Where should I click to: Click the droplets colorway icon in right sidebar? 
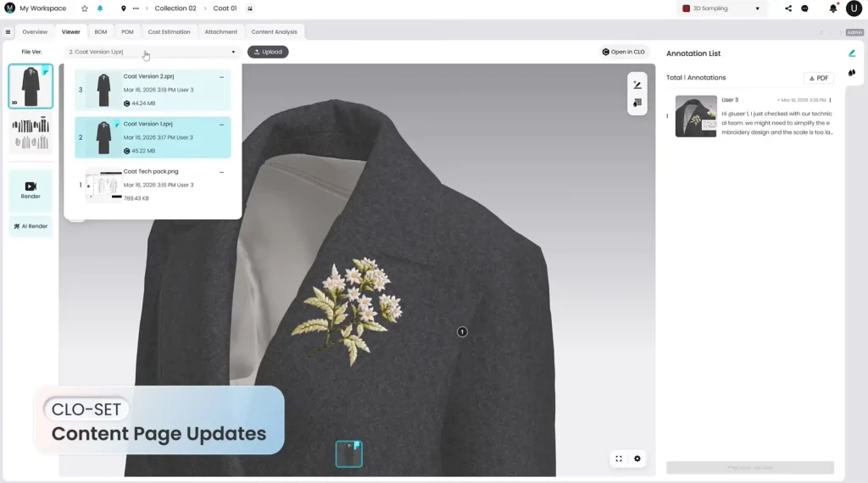(852, 73)
